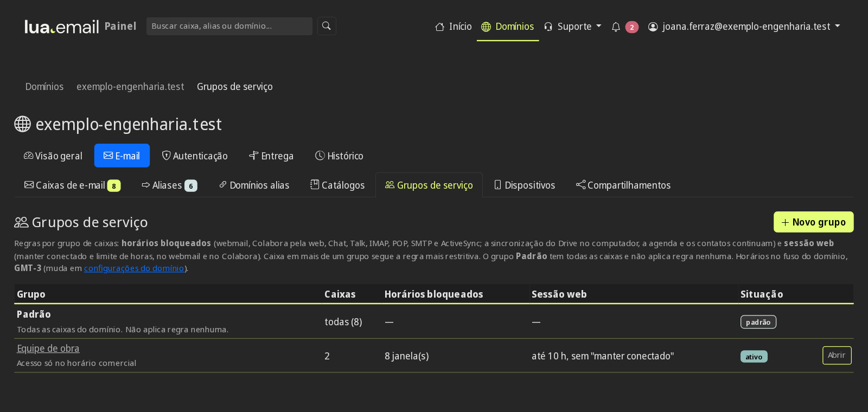Click the notification count badge 2
This screenshot has height=412, width=868.
[632, 27]
